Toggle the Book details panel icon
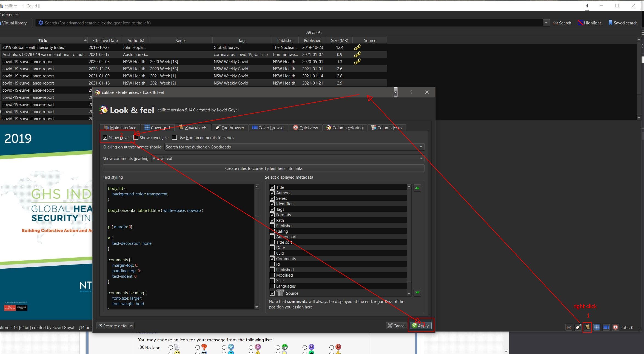Screen dimensions: 644x354 pos(587,327)
